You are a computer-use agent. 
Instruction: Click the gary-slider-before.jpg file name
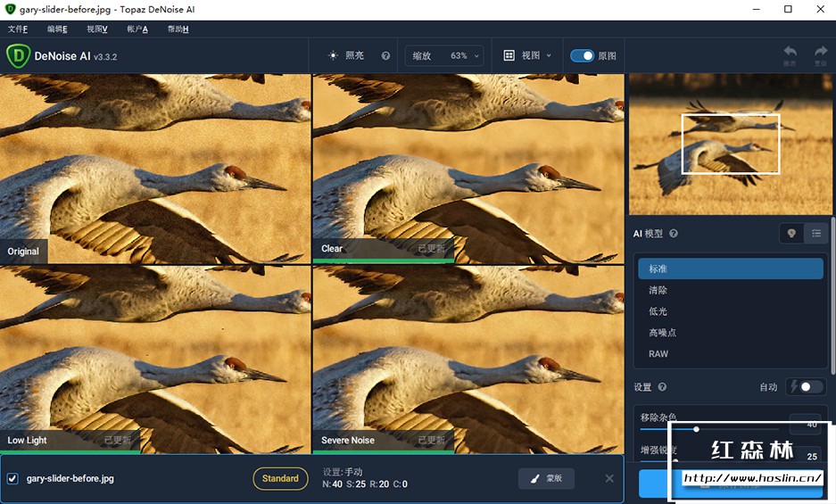click(70, 478)
